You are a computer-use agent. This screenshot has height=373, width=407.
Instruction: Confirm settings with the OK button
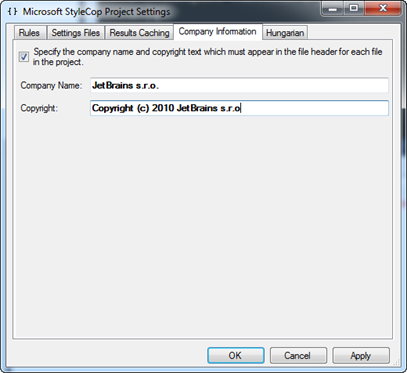(236, 355)
